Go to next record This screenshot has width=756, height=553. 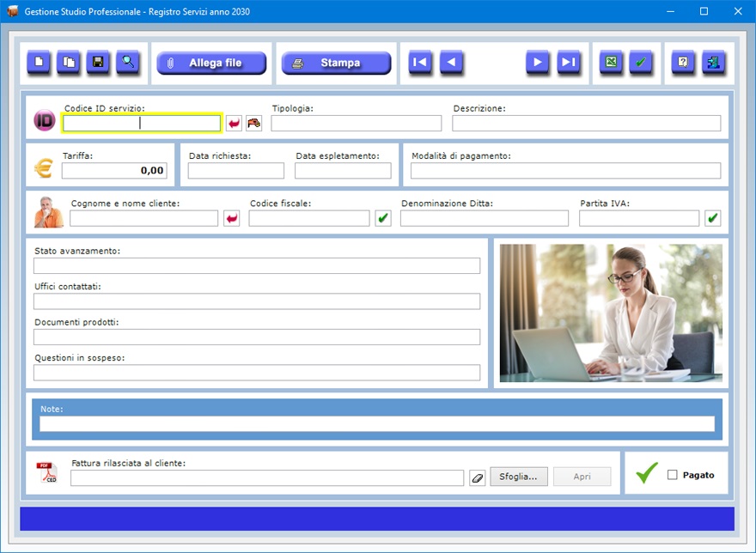click(x=538, y=62)
